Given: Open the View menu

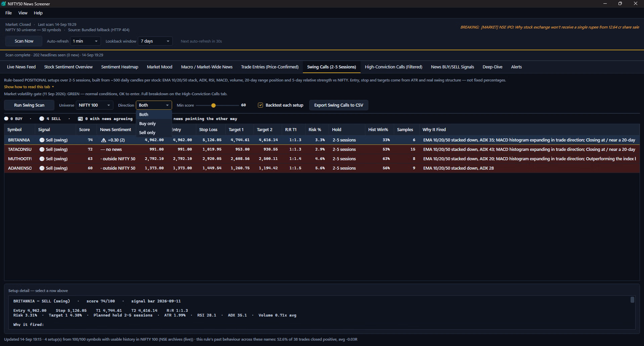Looking at the screenshot, I should [23, 13].
